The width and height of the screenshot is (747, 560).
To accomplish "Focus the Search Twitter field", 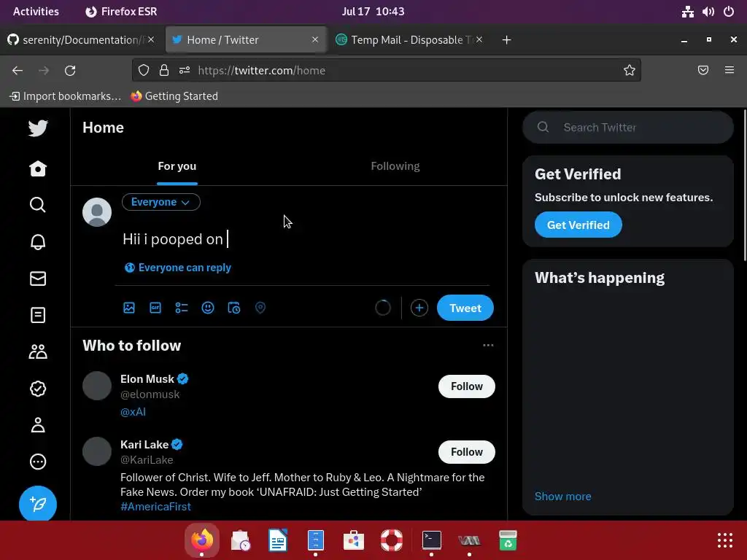I will (628, 127).
